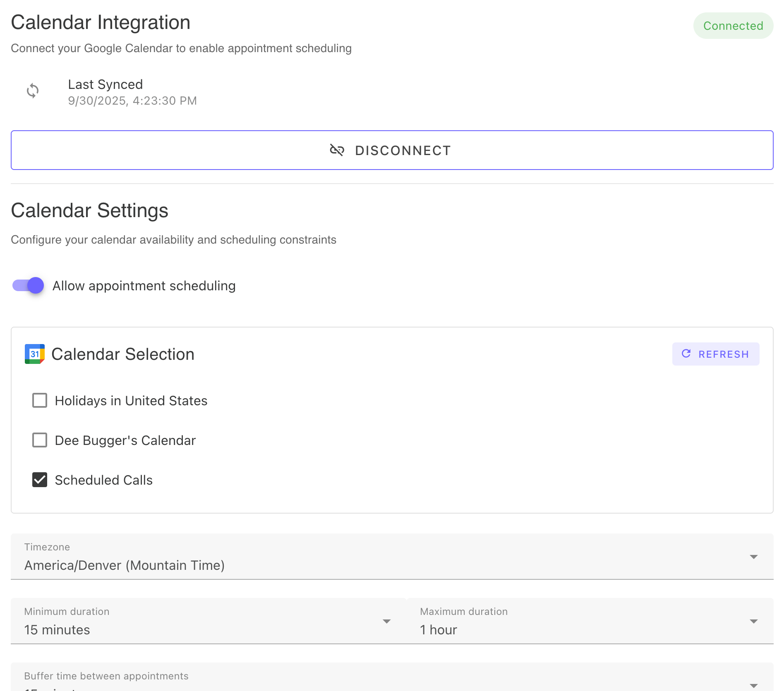This screenshot has width=784, height=691.
Task: Click the Minimum duration dropdown arrow
Action: tap(386, 621)
